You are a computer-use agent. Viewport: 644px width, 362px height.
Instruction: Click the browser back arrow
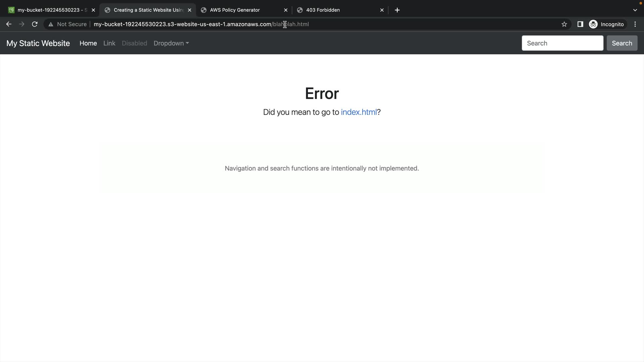[x=9, y=24]
